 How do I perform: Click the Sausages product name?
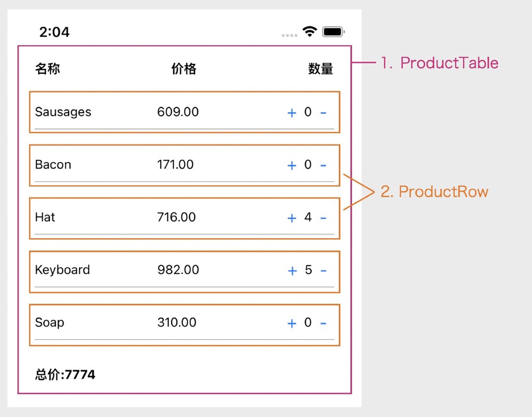pyautogui.click(x=63, y=112)
